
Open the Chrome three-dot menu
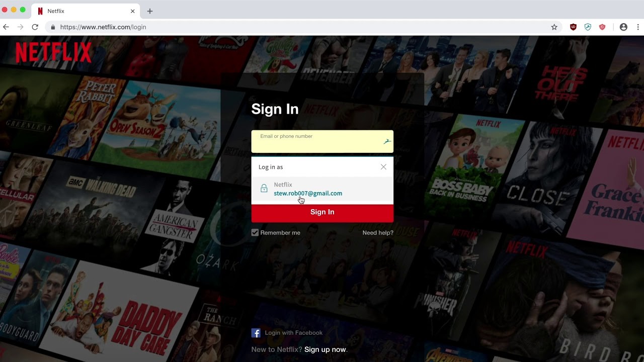click(637, 27)
